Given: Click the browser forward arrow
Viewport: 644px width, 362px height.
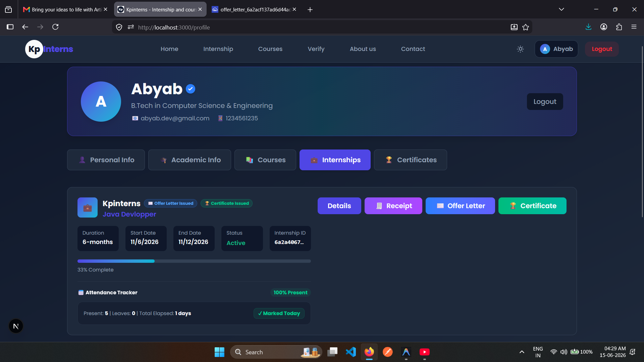Looking at the screenshot, I should pos(40,27).
